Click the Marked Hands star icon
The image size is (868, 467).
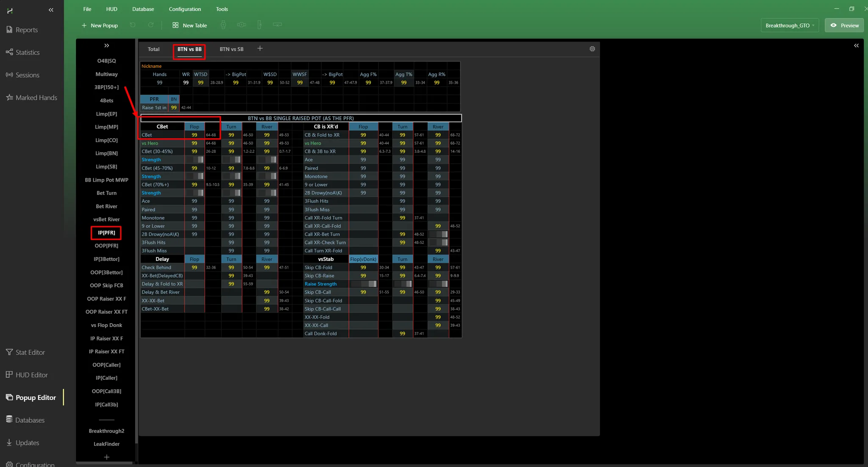[x=9, y=98]
